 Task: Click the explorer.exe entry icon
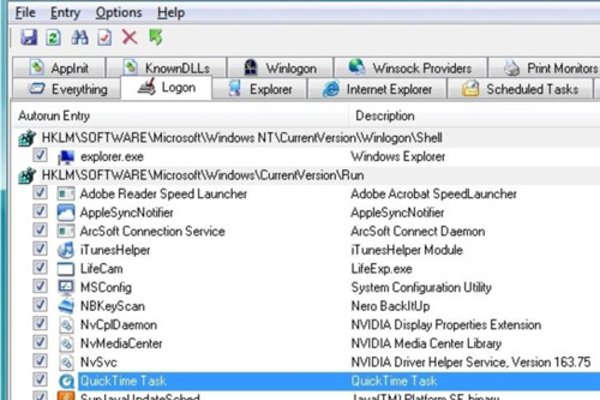66,157
